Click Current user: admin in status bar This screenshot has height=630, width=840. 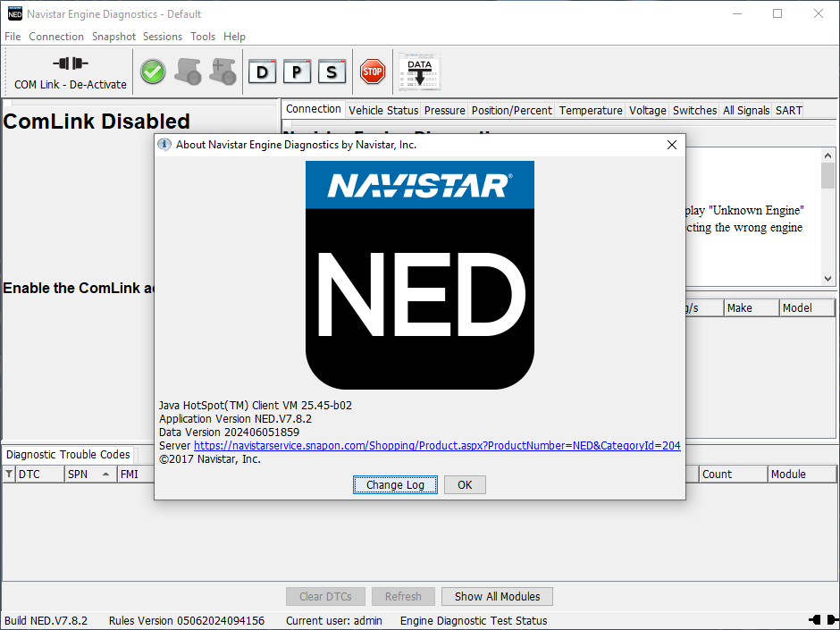click(333, 620)
